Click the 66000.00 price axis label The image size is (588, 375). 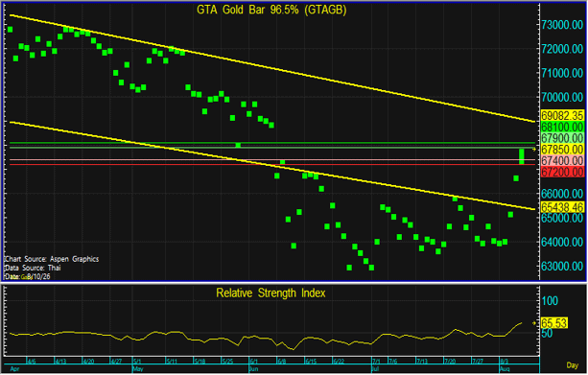(x=562, y=194)
